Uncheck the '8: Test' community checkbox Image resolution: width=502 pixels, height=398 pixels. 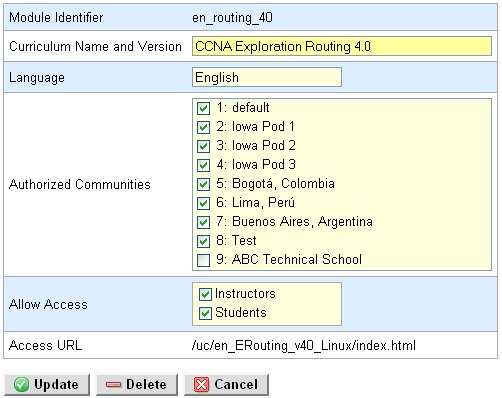pos(203,241)
